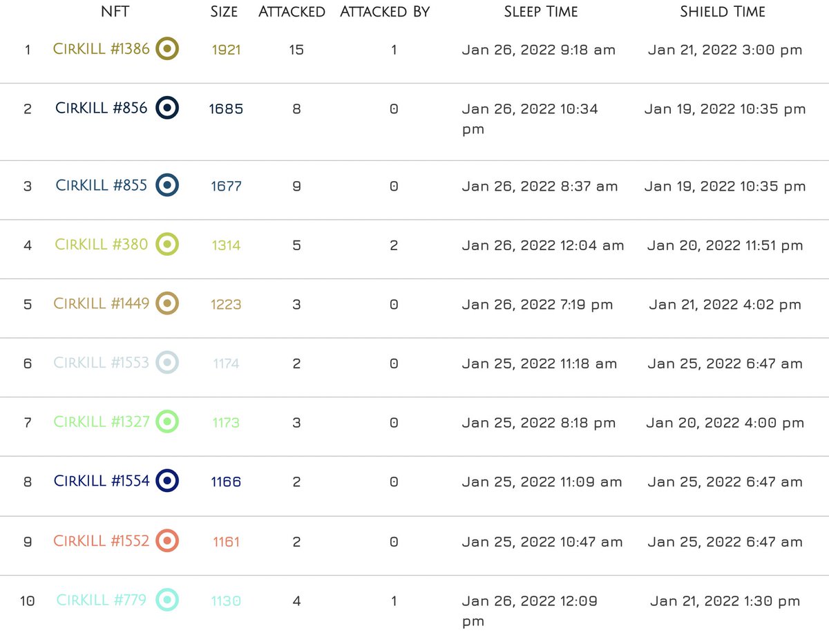Image resolution: width=829 pixels, height=644 pixels.
Task: Click the Sleep Time column header
Action: [541, 12]
